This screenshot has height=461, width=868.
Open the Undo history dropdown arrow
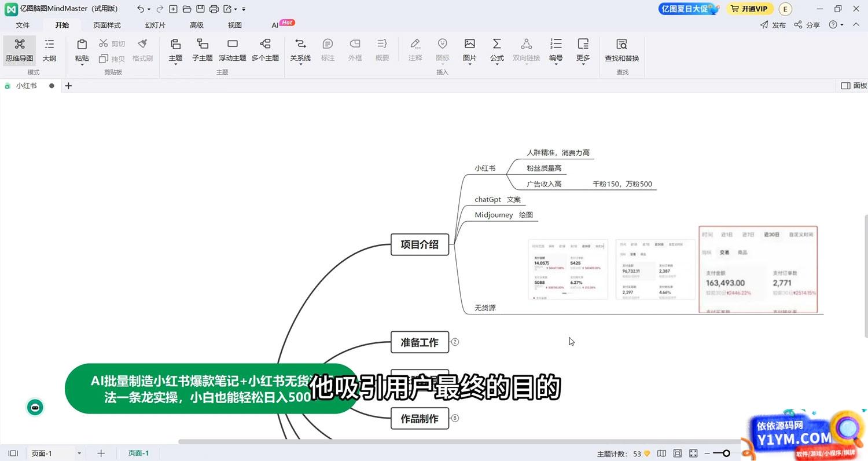coord(149,9)
